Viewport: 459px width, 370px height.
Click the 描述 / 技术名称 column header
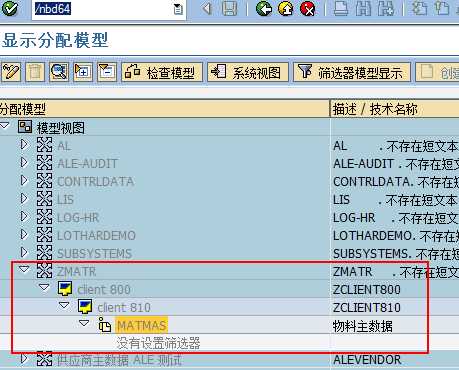pos(395,109)
